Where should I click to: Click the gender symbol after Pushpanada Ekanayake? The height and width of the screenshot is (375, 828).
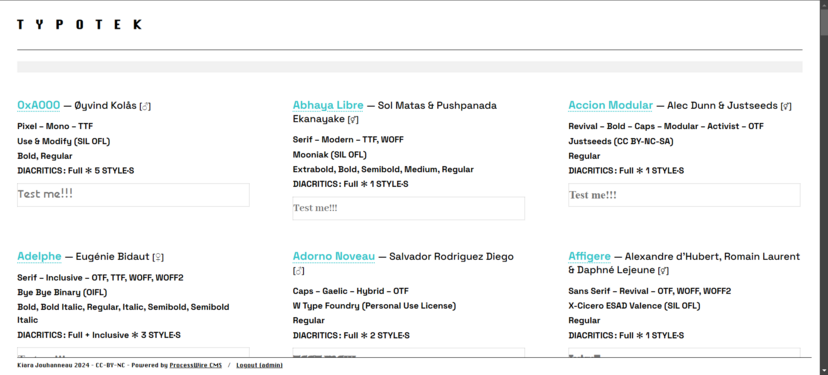tap(354, 120)
